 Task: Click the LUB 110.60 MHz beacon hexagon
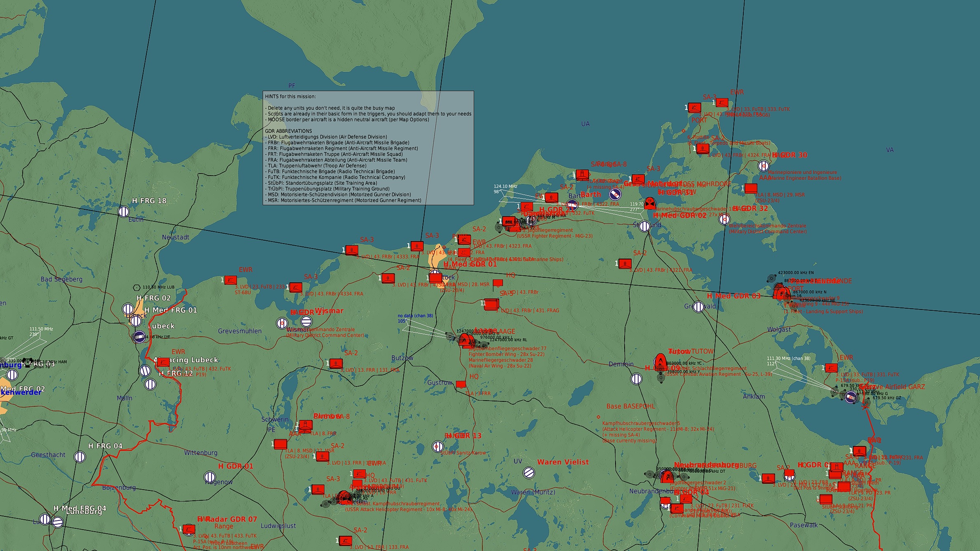click(x=137, y=287)
